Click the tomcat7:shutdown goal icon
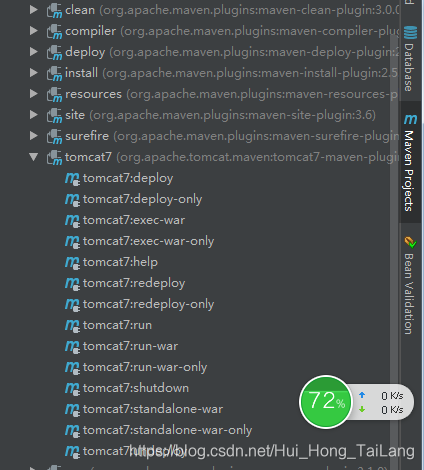Image resolution: width=424 pixels, height=470 pixels. [72, 389]
